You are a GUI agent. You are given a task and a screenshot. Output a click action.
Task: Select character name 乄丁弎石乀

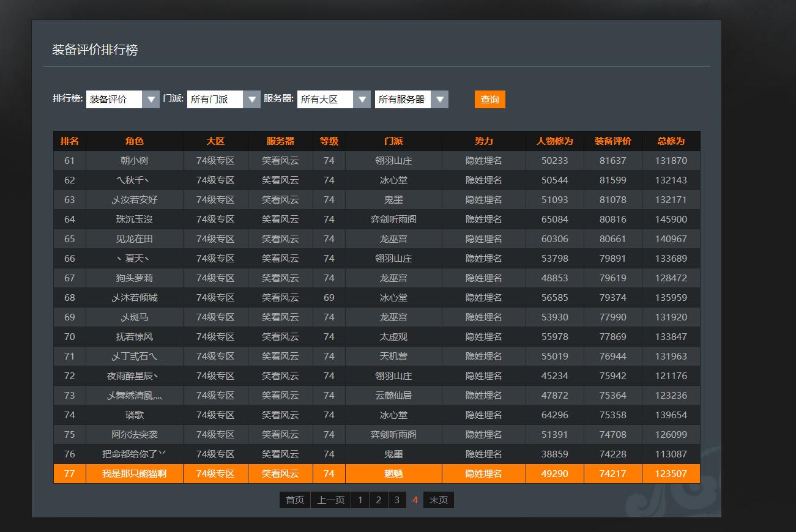click(x=135, y=357)
